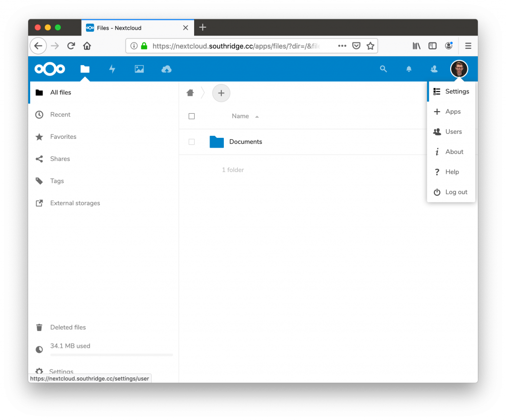This screenshot has height=420, width=506.
Task: Open the Documents folder
Action: point(245,142)
